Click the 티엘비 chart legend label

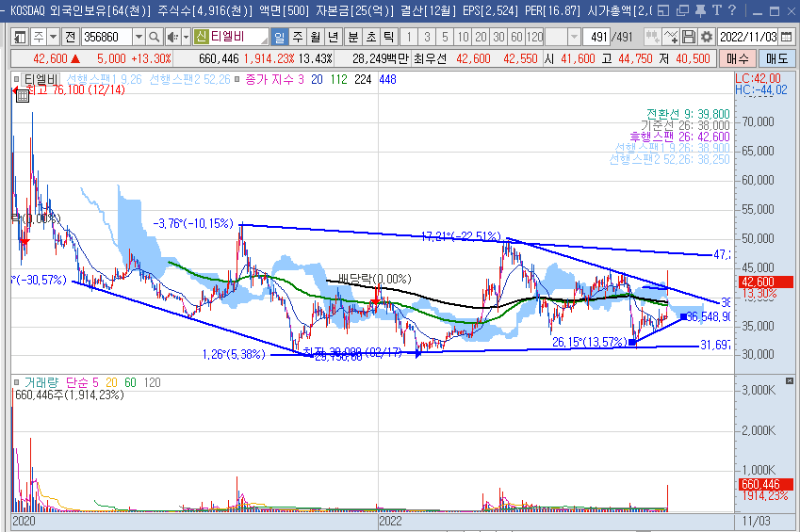pos(41,80)
